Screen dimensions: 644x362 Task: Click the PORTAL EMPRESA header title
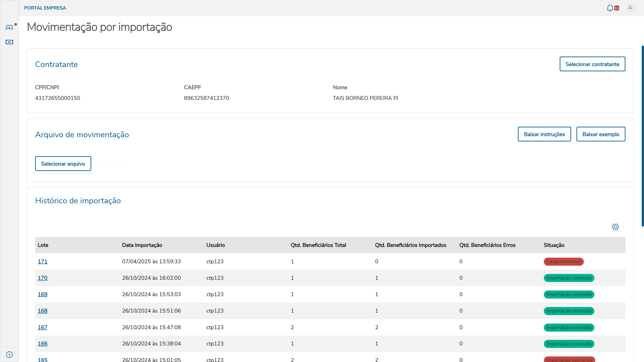point(45,8)
